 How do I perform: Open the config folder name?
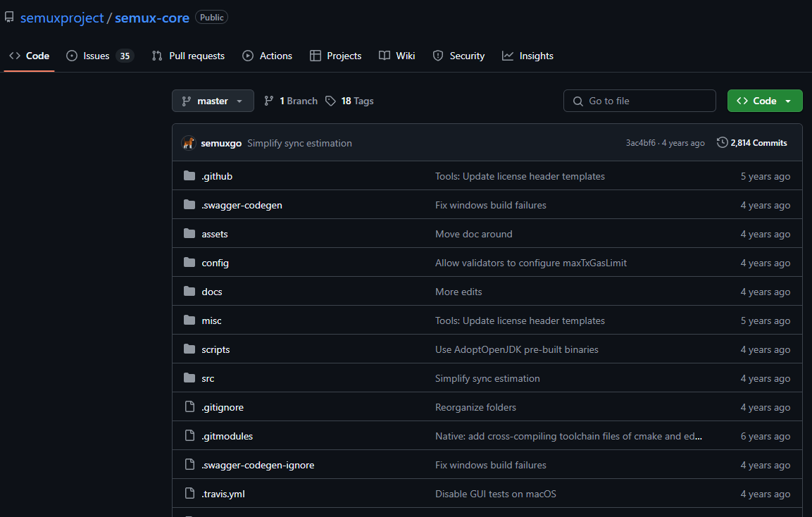(x=216, y=263)
